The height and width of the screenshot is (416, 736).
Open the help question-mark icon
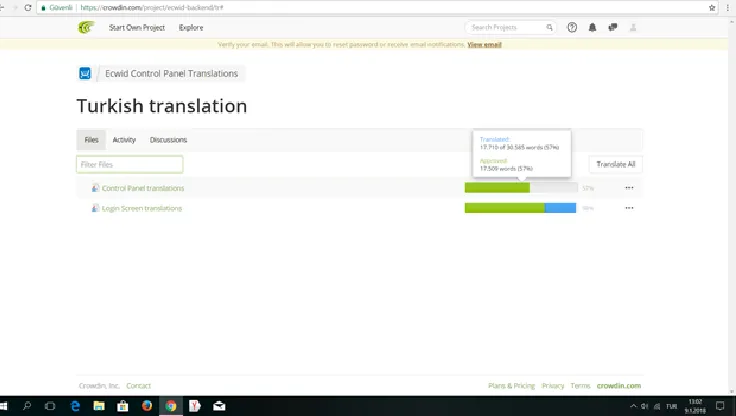pyautogui.click(x=572, y=27)
